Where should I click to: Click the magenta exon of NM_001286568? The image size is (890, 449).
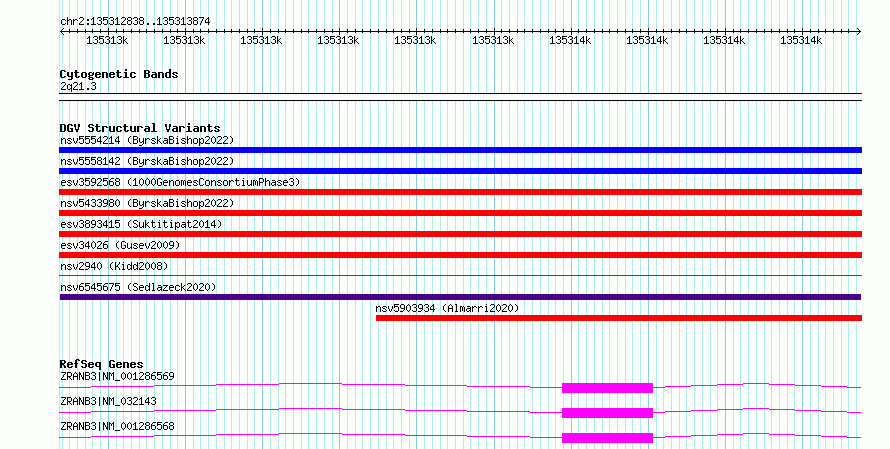point(607,438)
